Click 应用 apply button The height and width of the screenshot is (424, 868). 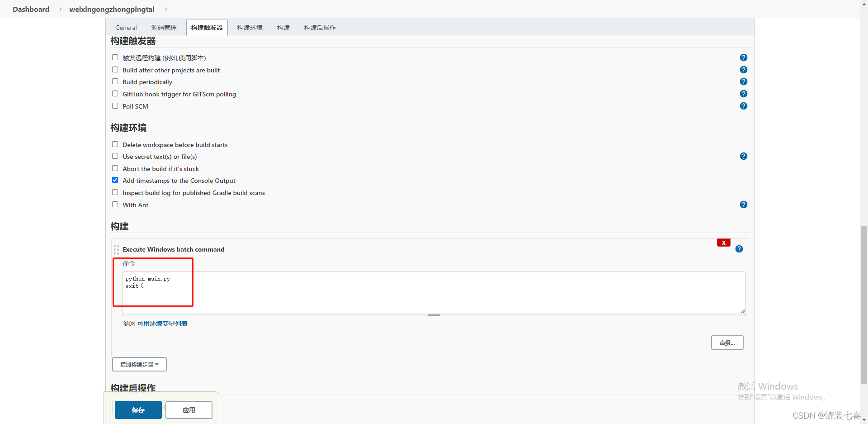189,410
